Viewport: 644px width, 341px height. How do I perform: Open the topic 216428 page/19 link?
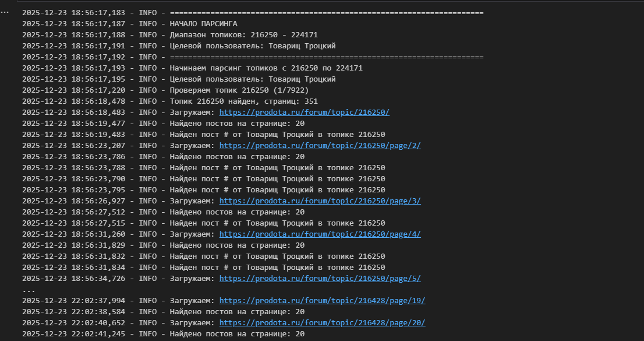point(322,301)
